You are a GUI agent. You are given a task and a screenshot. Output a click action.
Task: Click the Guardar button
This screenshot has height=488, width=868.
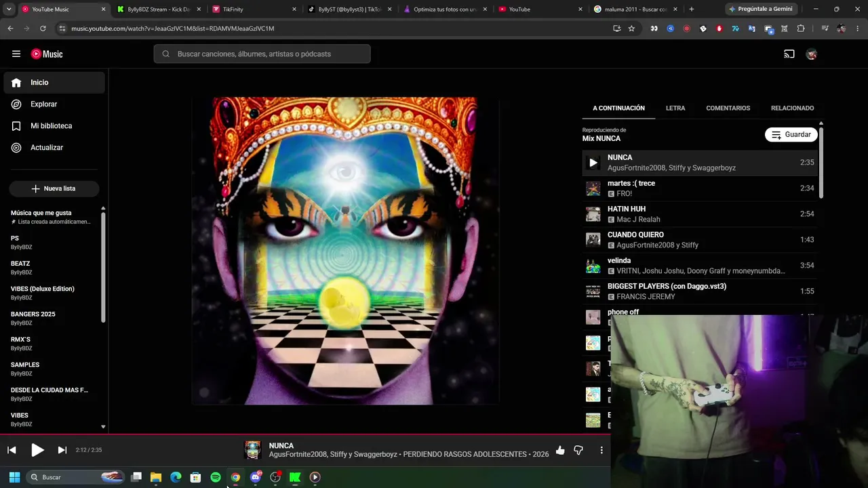(791, 135)
